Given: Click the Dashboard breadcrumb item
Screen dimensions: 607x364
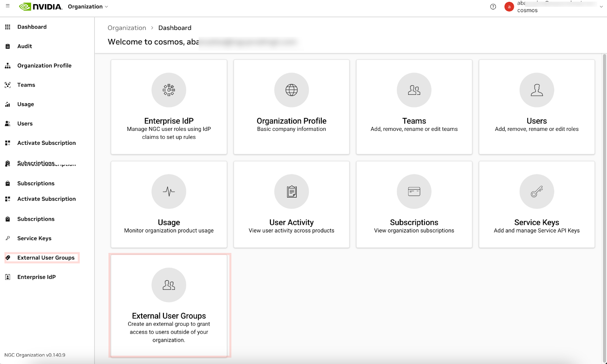Looking at the screenshot, I should [x=175, y=28].
